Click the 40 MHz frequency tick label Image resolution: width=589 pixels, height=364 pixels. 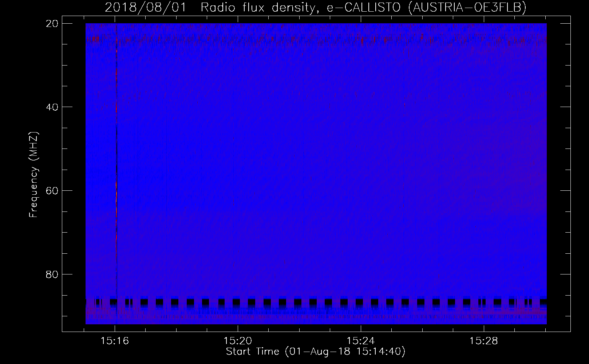[52, 107]
